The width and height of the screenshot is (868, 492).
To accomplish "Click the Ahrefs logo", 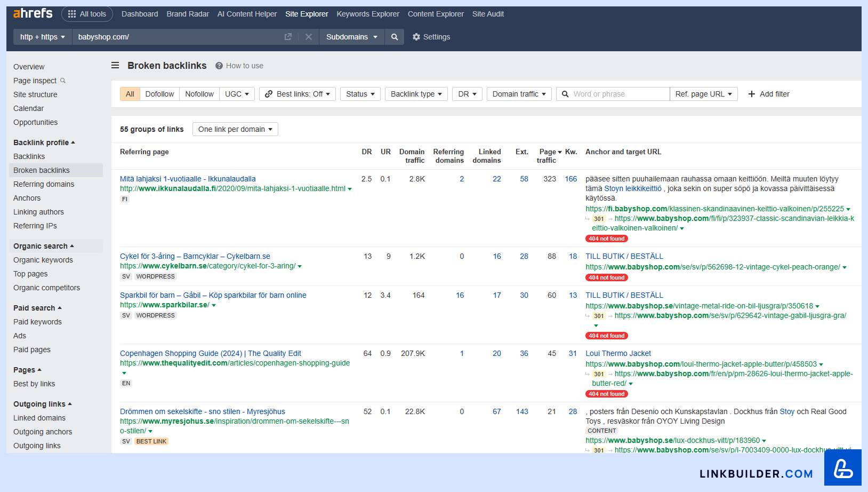I will 33,13.
